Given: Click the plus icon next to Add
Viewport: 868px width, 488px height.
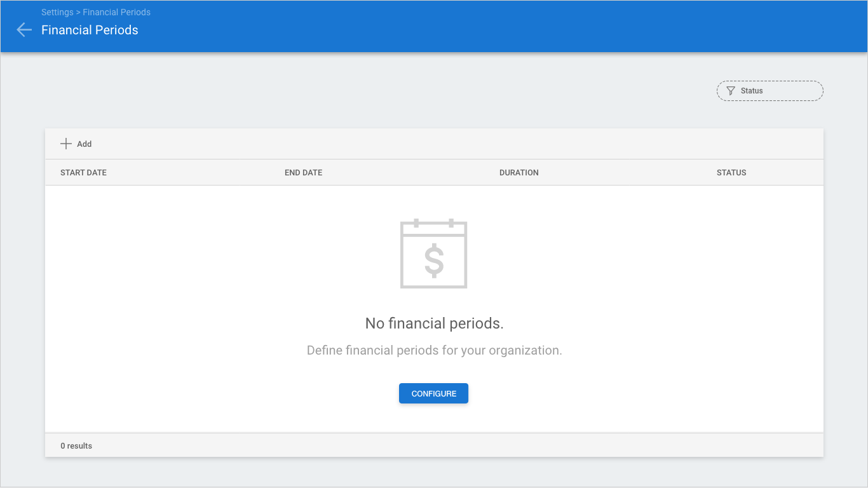Looking at the screenshot, I should (66, 144).
